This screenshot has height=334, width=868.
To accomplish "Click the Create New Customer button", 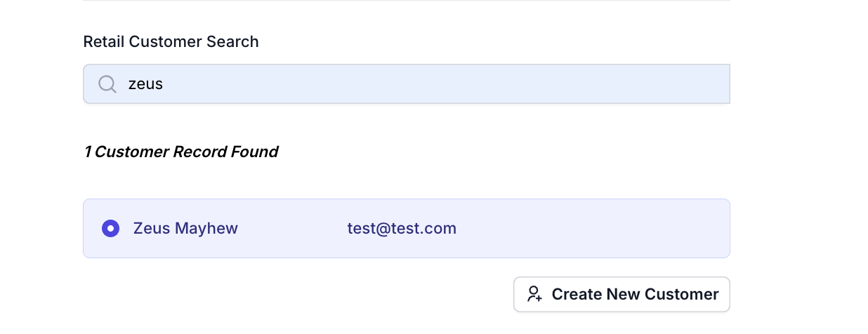I will coord(622,294).
